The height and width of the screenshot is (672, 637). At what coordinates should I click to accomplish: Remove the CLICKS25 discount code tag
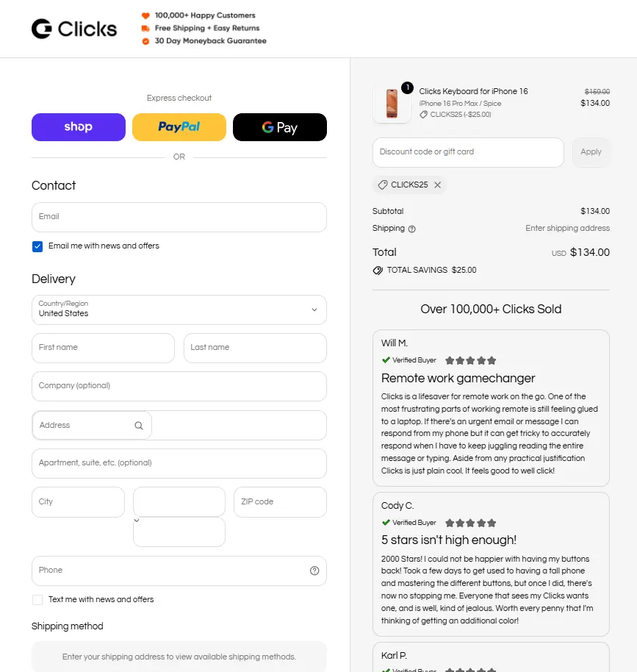pos(437,185)
